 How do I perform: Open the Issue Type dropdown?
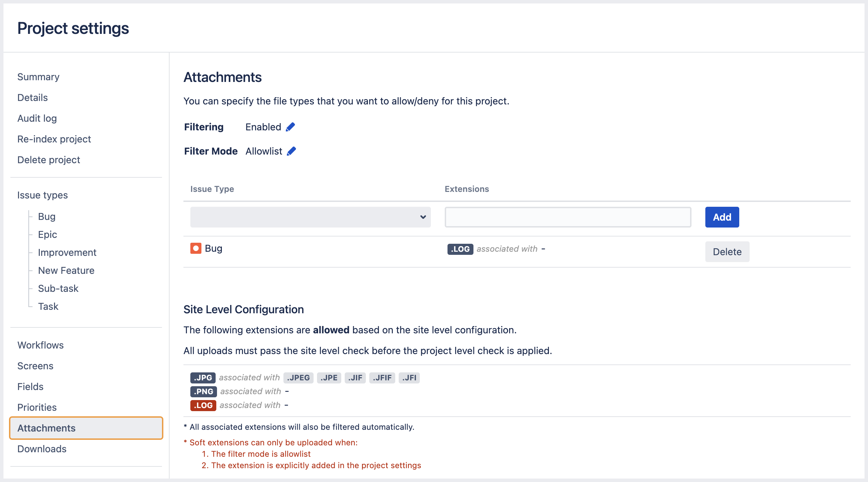(x=310, y=217)
